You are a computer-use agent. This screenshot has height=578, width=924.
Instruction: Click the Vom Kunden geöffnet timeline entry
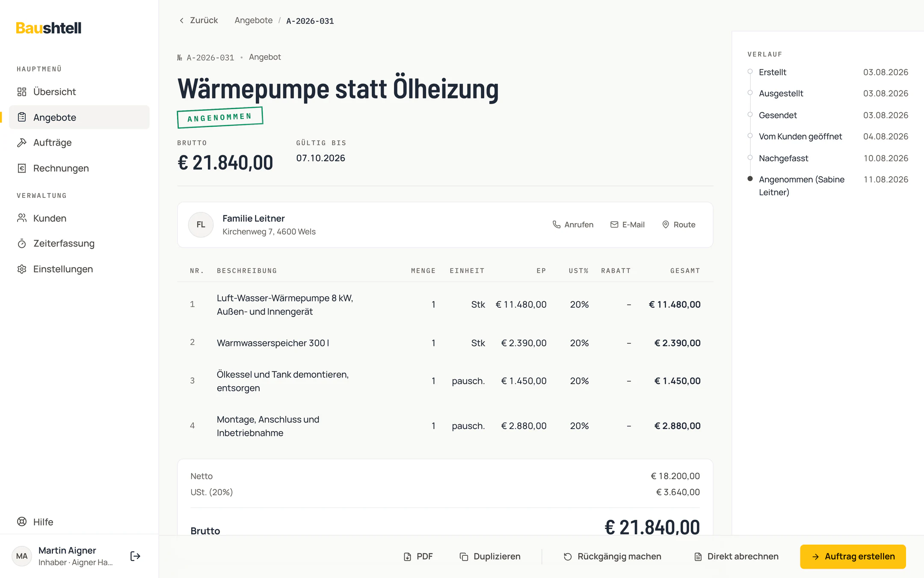point(800,137)
